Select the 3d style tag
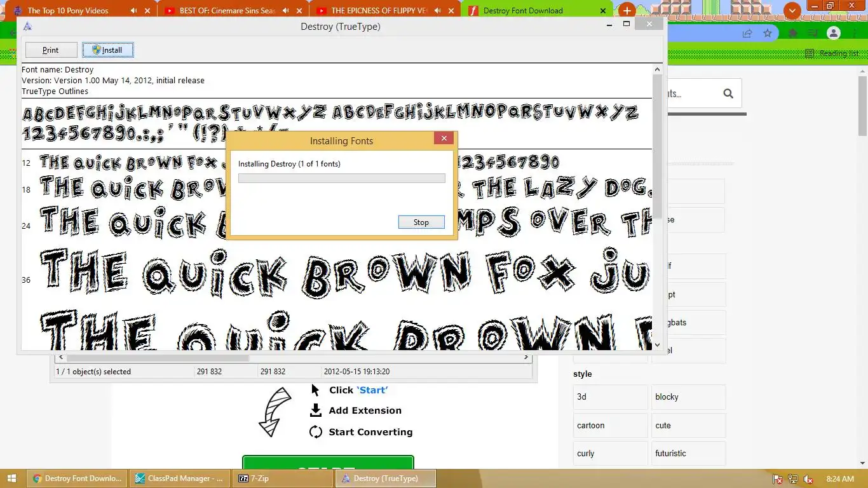The width and height of the screenshot is (868, 488). (611, 396)
